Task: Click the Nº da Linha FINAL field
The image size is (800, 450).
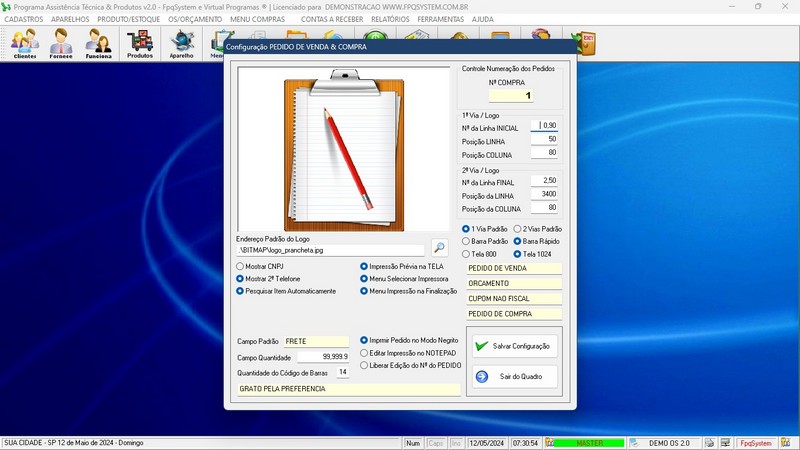Action: tap(544, 181)
